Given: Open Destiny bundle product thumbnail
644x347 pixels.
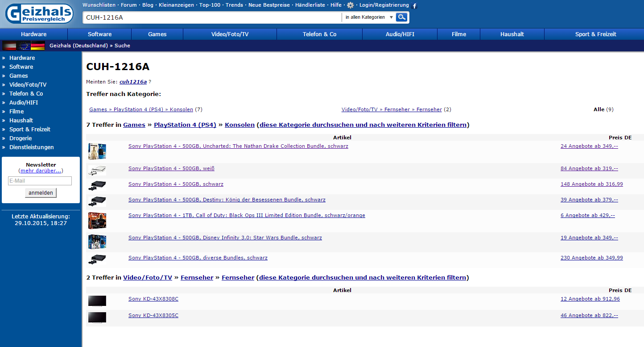Looking at the screenshot, I should 97,202.
